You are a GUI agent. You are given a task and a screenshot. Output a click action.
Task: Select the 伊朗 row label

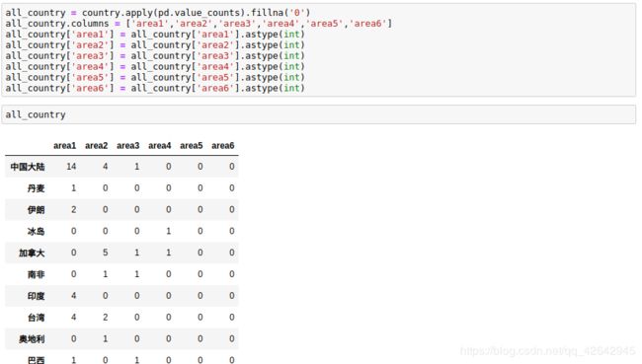coord(36,210)
